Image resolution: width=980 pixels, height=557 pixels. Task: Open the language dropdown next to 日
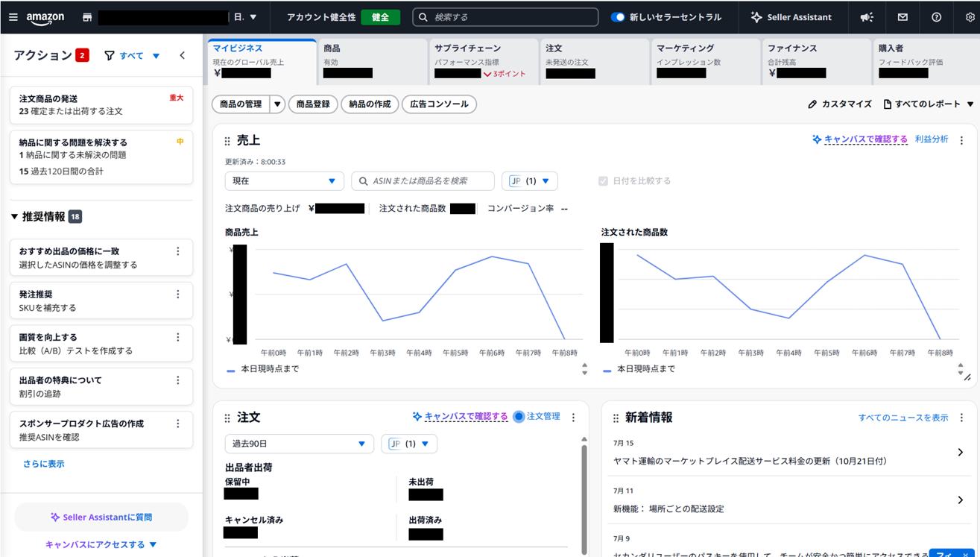pos(253,17)
